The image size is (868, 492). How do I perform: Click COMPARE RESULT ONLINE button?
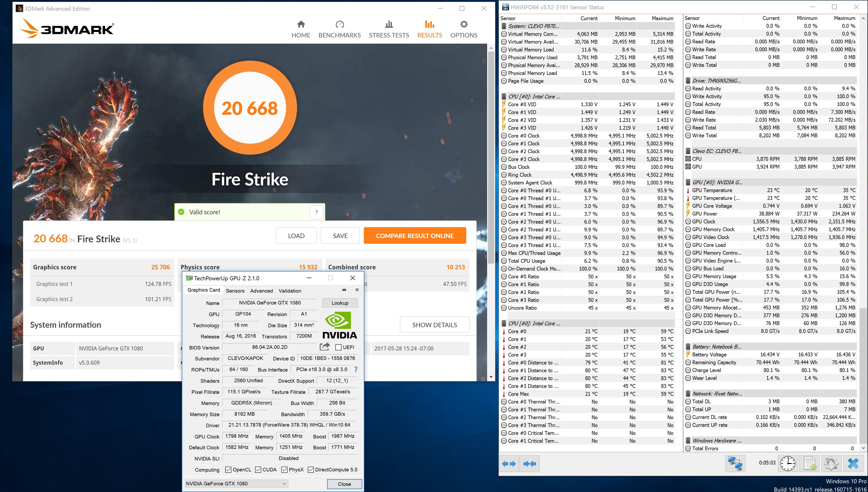click(x=414, y=235)
